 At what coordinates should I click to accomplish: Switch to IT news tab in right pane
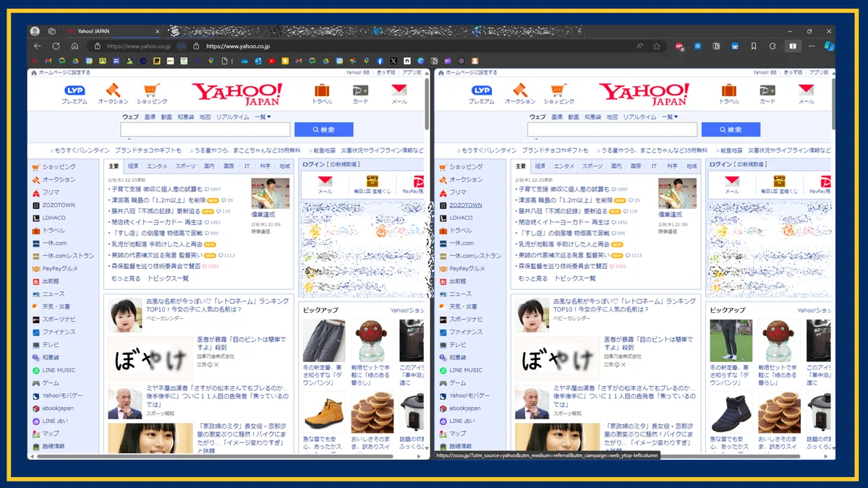(654, 166)
